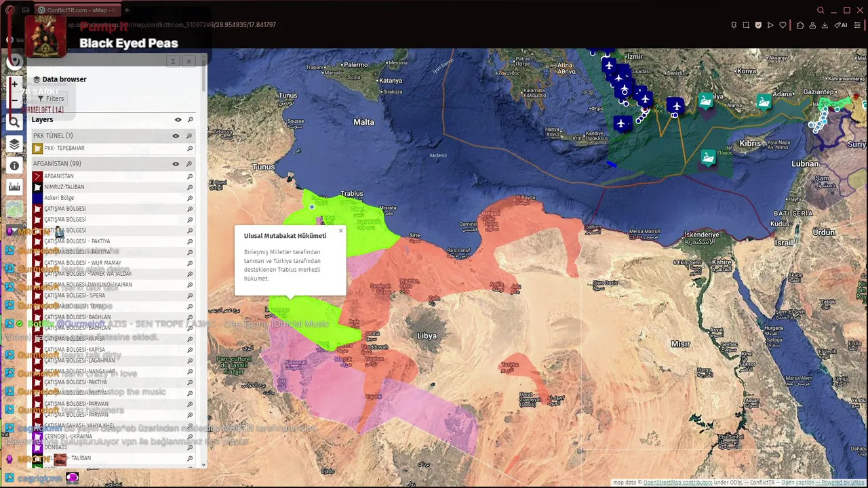
Task: Toggle AFGANİSTAN layer visibility eye
Action: 176,164
